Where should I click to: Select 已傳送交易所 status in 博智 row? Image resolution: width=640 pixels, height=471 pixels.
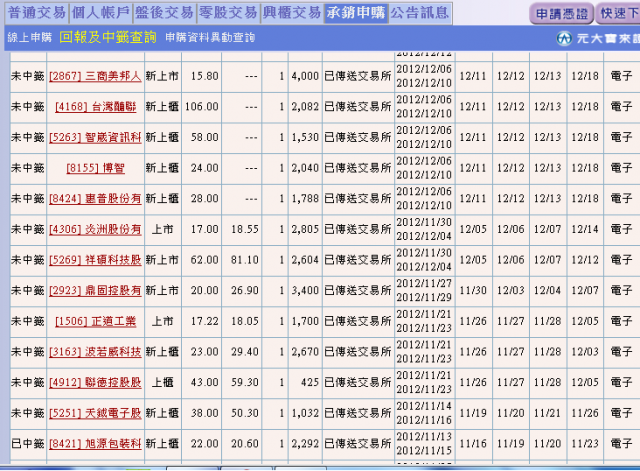click(x=358, y=168)
